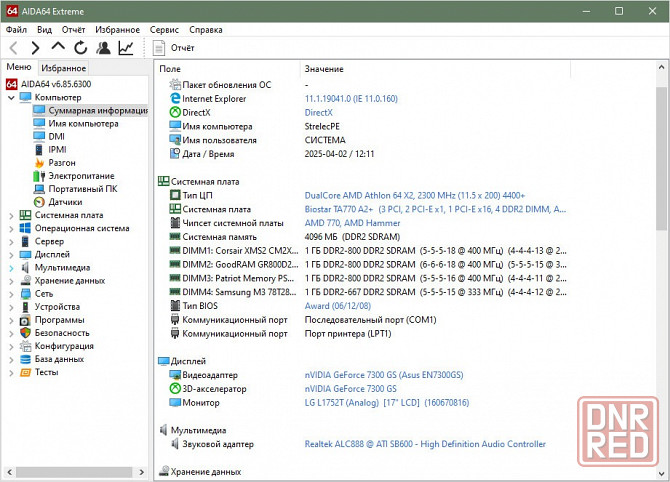
Task: Open the Справка menu
Action: (206, 29)
